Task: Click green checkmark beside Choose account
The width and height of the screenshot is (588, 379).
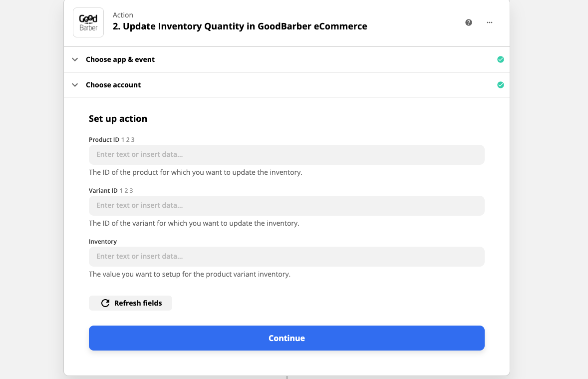Action: coord(501,85)
